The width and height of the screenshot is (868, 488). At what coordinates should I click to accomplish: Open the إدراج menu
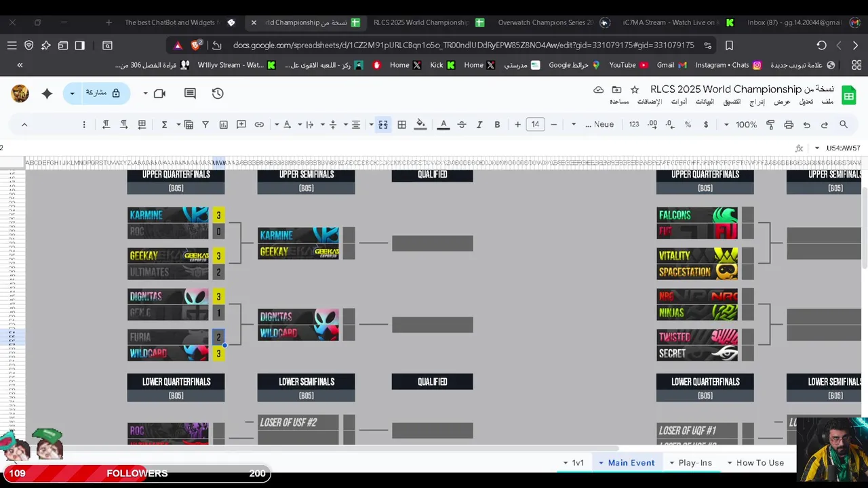click(757, 102)
